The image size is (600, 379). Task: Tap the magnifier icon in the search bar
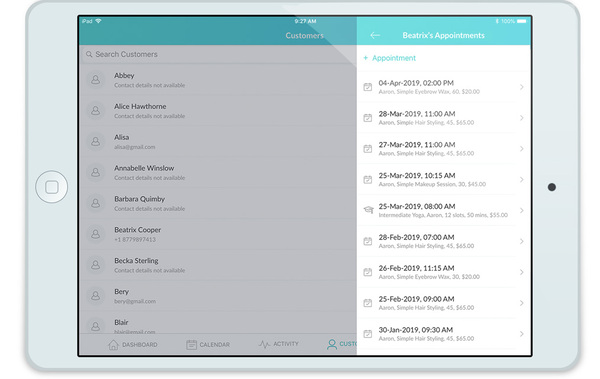coord(89,54)
